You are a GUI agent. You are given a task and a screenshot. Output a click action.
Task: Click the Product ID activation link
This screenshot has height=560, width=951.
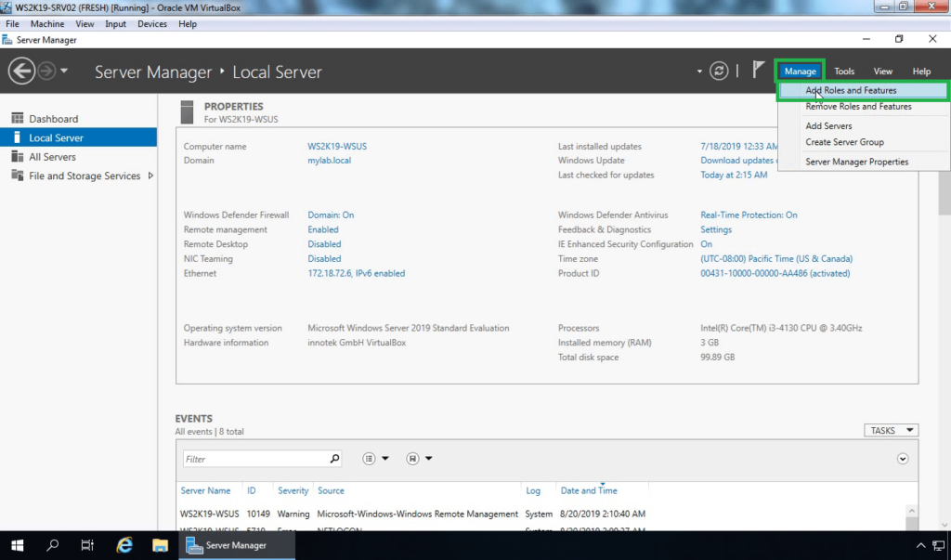click(x=775, y=274)
